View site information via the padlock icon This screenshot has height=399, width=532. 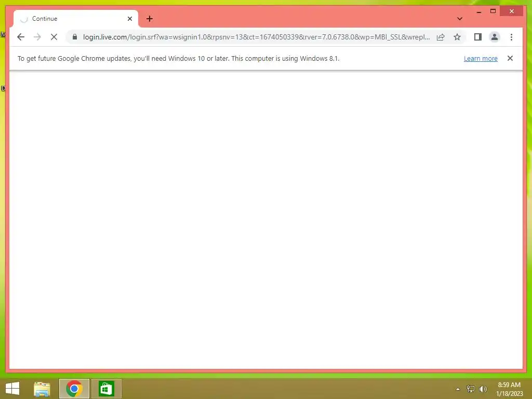pyautogui.click(x=75, y=37)
